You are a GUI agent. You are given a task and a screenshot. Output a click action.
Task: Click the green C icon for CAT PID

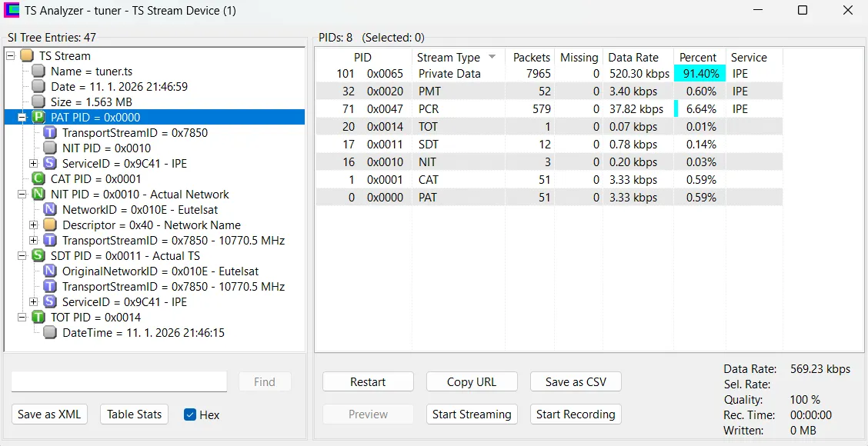(x=38, y=179)
